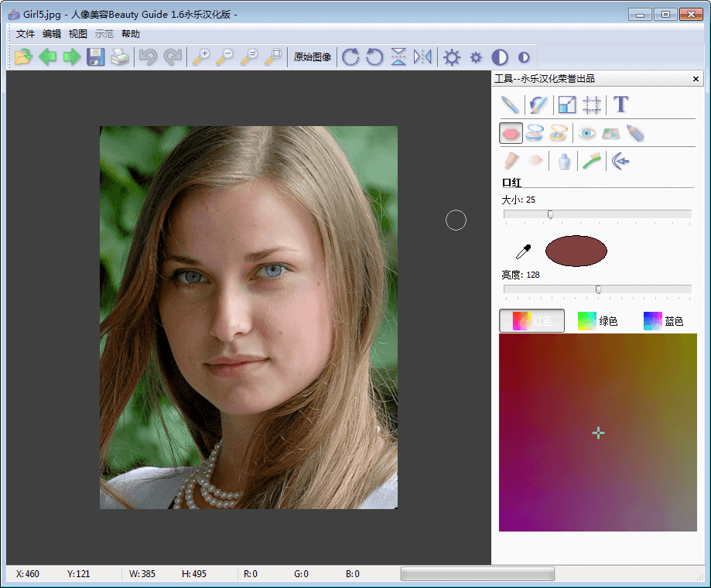Select the blue powder compact tool

[535, 133]
